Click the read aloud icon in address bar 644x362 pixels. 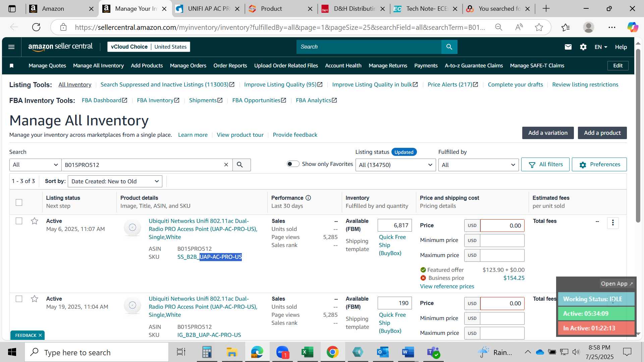click(x=519, y=27)
